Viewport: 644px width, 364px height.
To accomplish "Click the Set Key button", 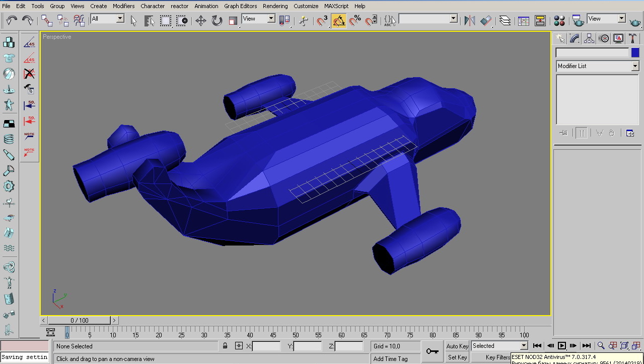I will point(457,357).
